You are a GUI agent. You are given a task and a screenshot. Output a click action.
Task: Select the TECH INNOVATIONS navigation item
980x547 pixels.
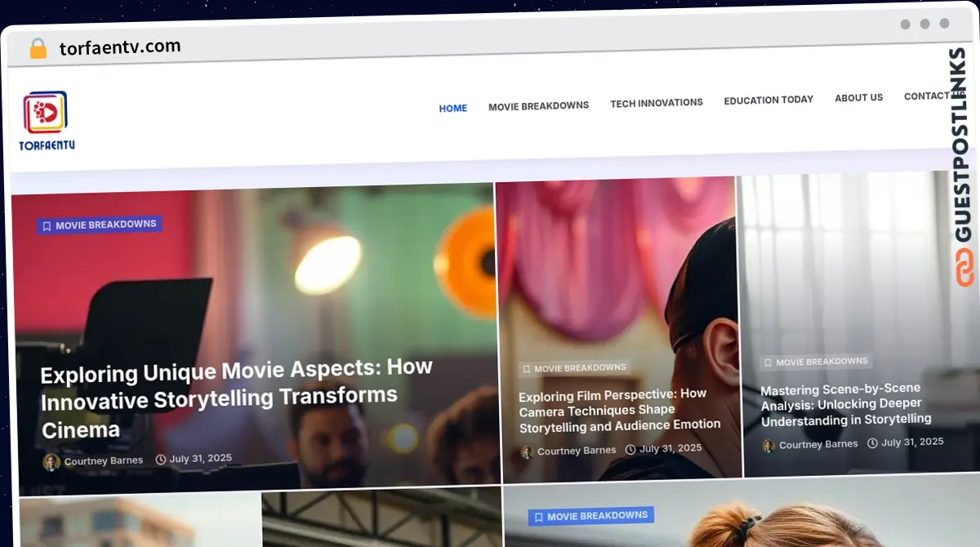(x=657, y=102)
